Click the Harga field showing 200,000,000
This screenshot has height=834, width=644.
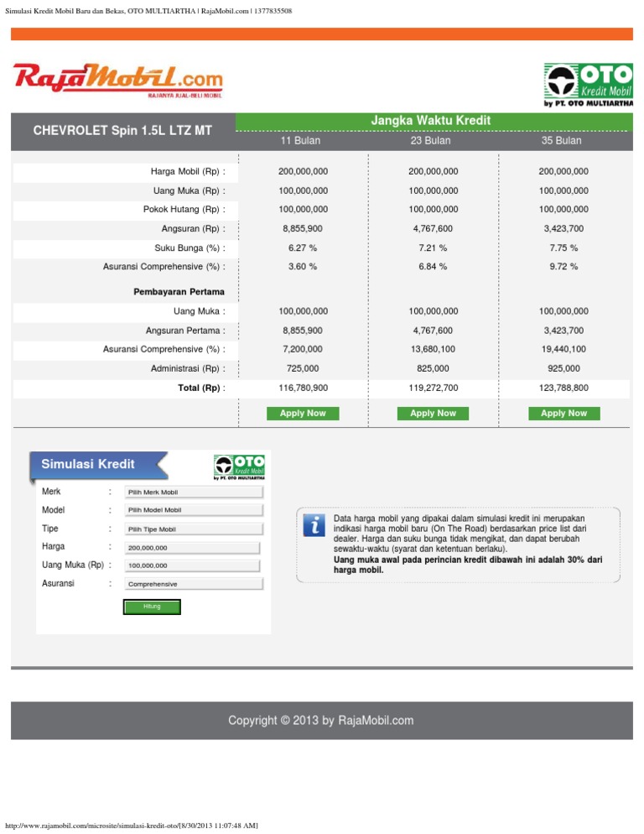[x=192, y=548]
